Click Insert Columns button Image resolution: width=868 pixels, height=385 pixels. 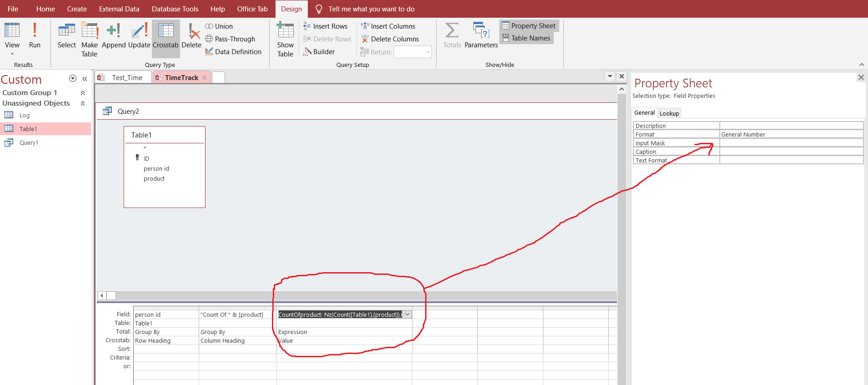[388, 26]
